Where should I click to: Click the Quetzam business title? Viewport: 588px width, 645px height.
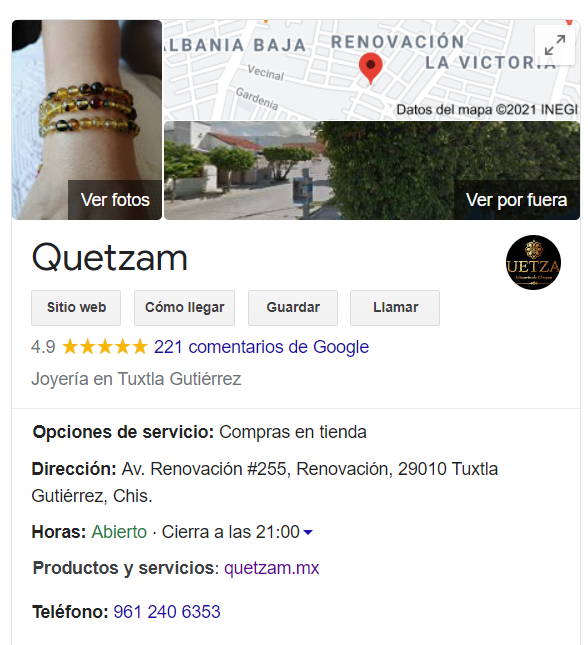coord(109,258)
